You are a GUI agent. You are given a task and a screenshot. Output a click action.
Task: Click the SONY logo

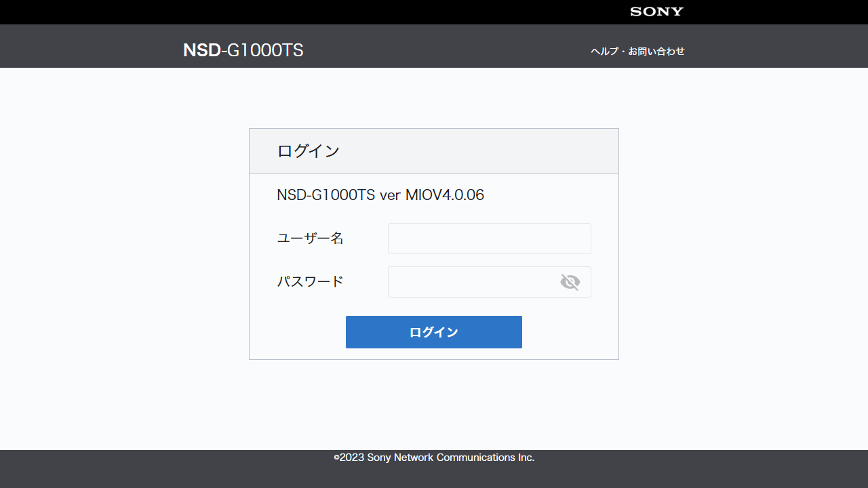(656, 12)
